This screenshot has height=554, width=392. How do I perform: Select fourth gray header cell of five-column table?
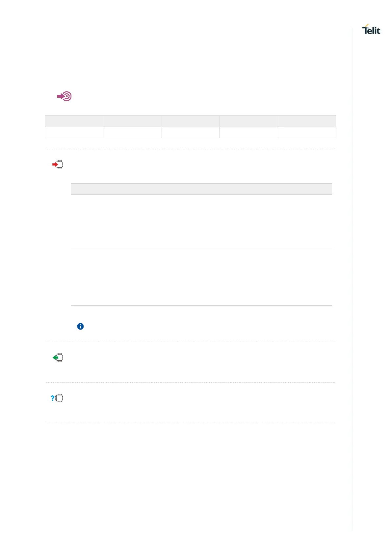pos(248,121)
